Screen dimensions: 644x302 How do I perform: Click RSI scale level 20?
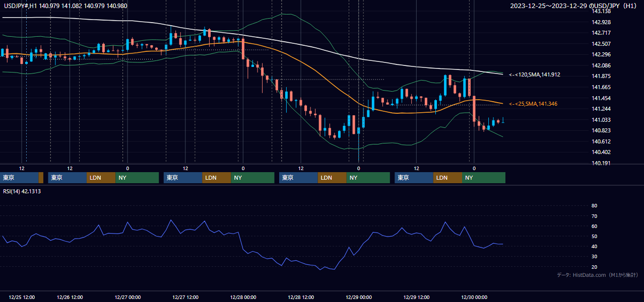pyautogui.click(x=594, y=267)
